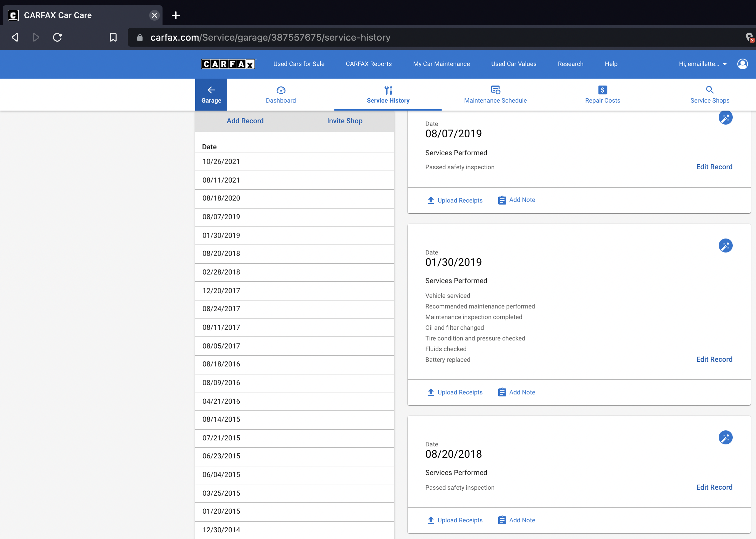Select the 08/05/2017 date row
Viewport: 756px width, 539px height.
coord(295,346)
